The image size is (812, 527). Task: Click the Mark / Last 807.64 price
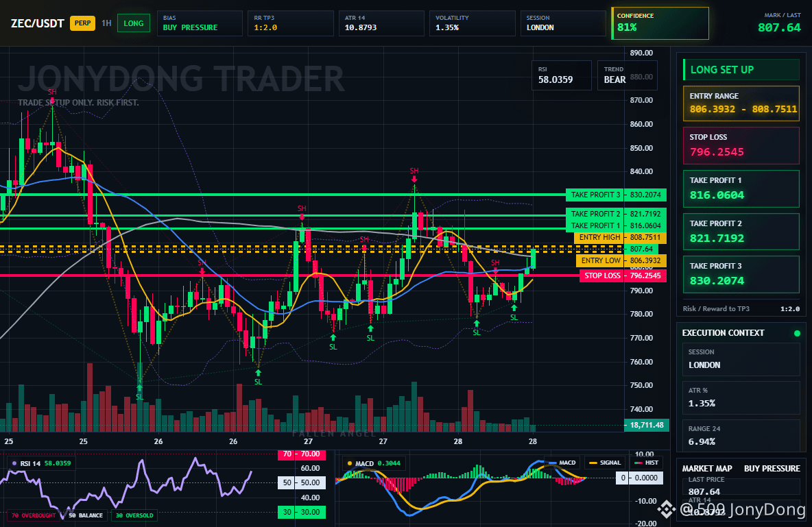pyautogui.click(x=779, y=27)
